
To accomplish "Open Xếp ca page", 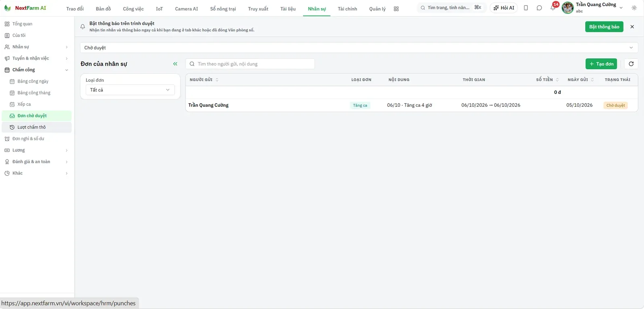I will click(x=36, y=104).
